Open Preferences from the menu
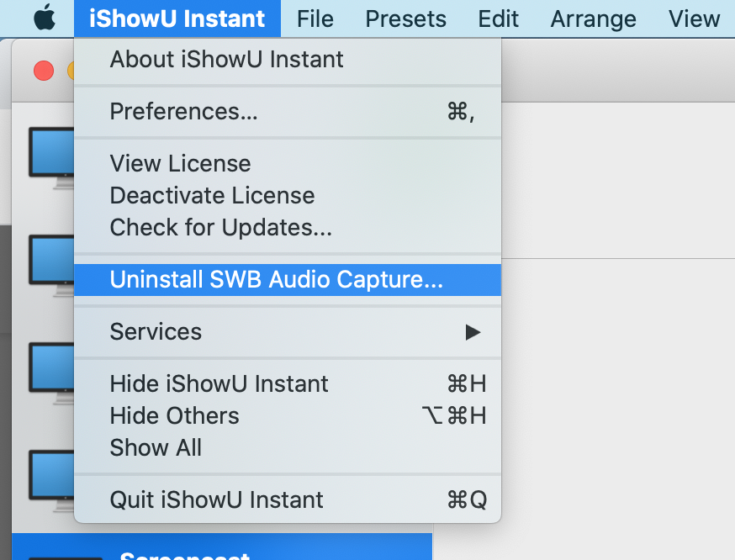 [x=183, y=112]
